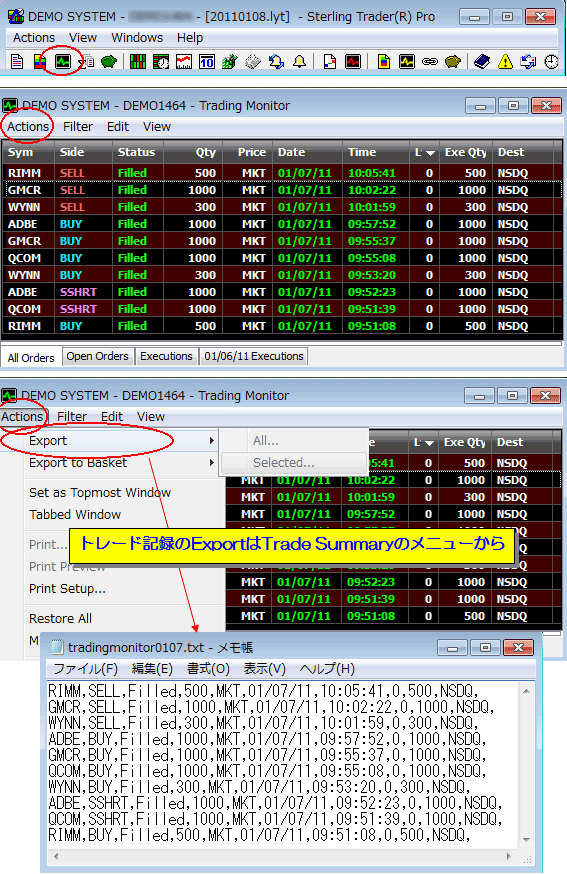
Task: Click the document with colored square icon
Action: click(x=330, y=61)
